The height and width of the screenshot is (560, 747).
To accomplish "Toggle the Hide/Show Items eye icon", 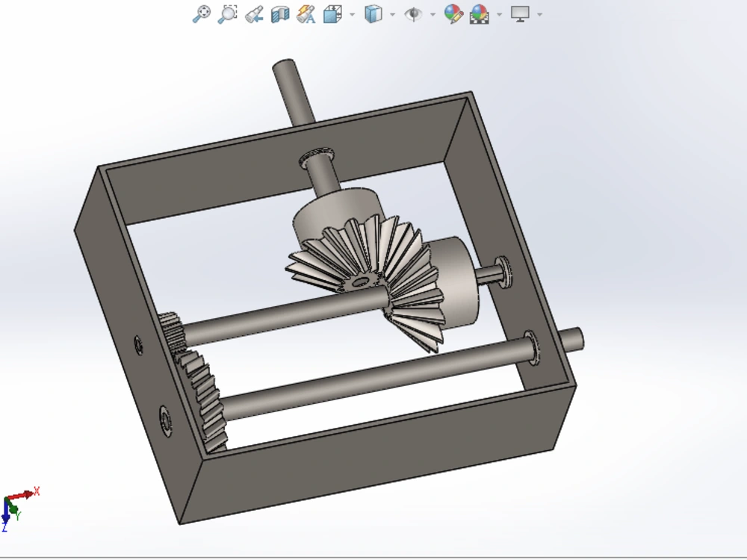I will tap(413, 13).
